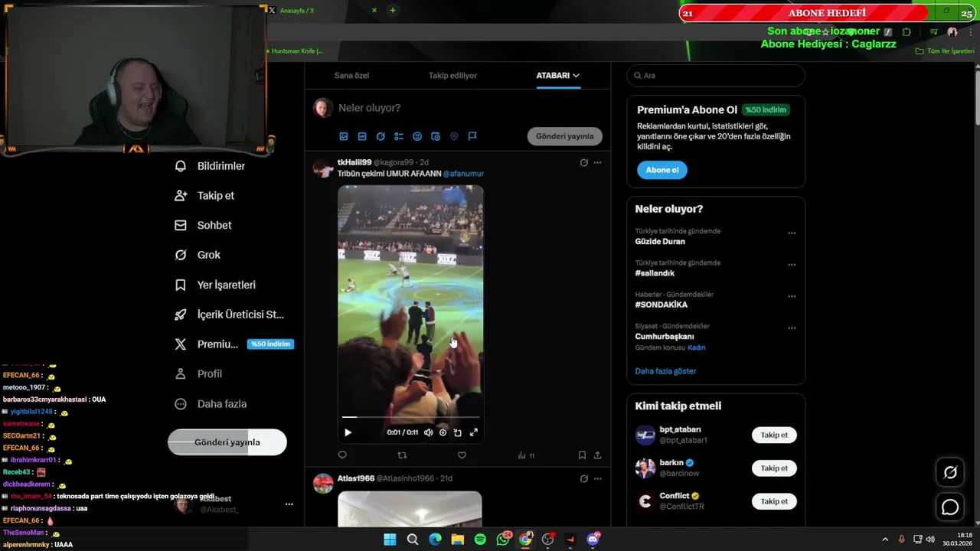Like tkHalil99's post

pos(462,455)
